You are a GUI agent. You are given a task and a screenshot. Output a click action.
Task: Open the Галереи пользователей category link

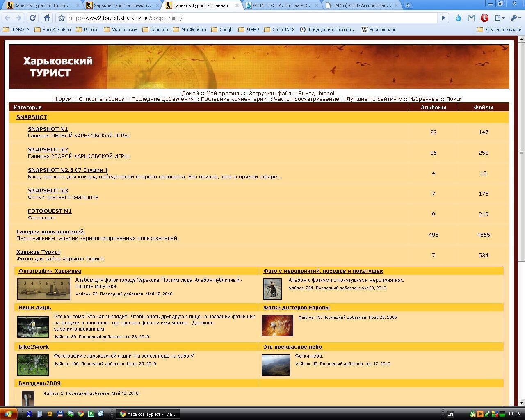coord(51,231)
